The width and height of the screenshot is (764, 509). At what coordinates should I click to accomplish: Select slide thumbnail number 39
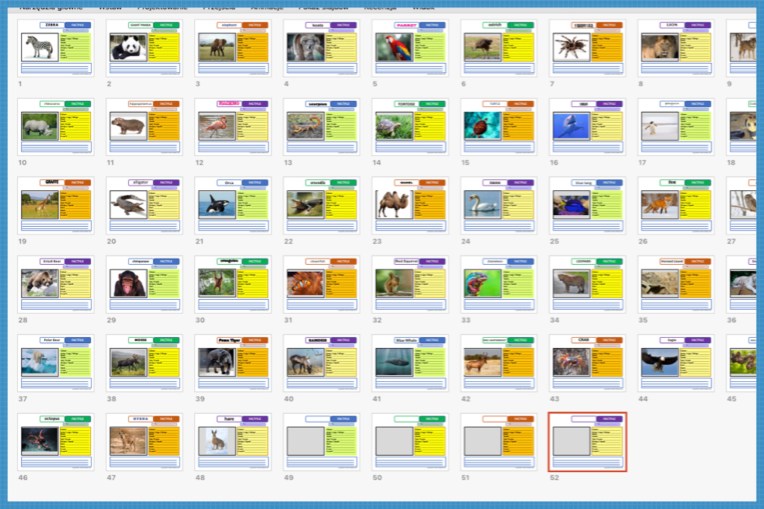click(x=233, y=363)
